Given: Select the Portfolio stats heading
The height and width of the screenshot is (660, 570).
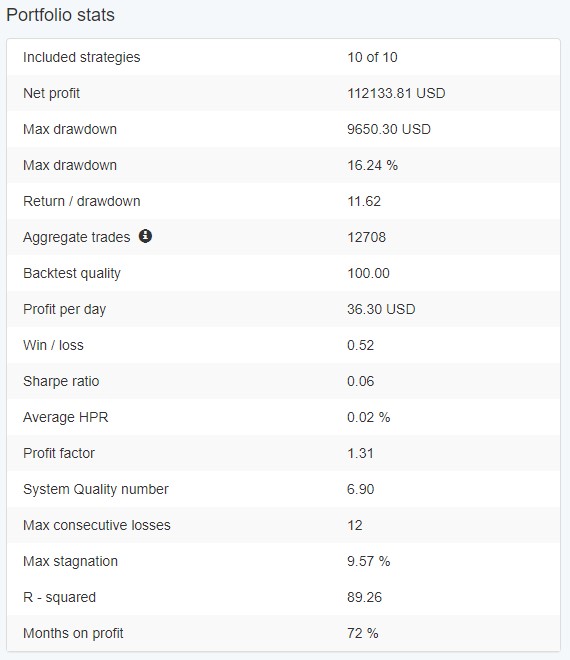Looking at the screenshot, I should click(x=60, y=15).
